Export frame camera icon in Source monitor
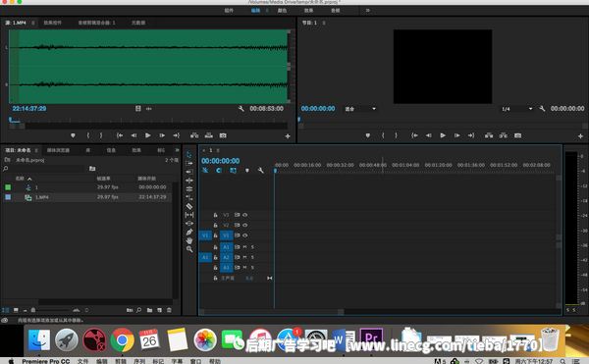This screenshot has height=364, width=589. tap(223, 135)
